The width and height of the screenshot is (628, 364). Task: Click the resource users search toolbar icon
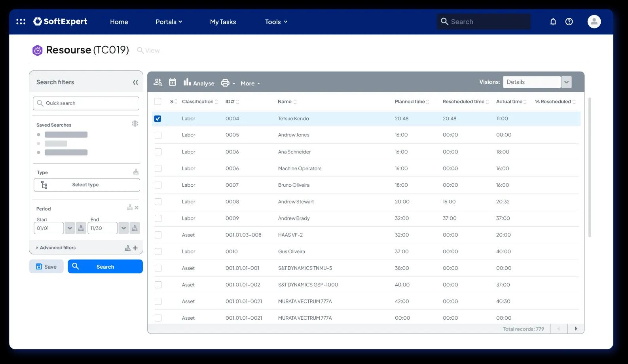158,82
